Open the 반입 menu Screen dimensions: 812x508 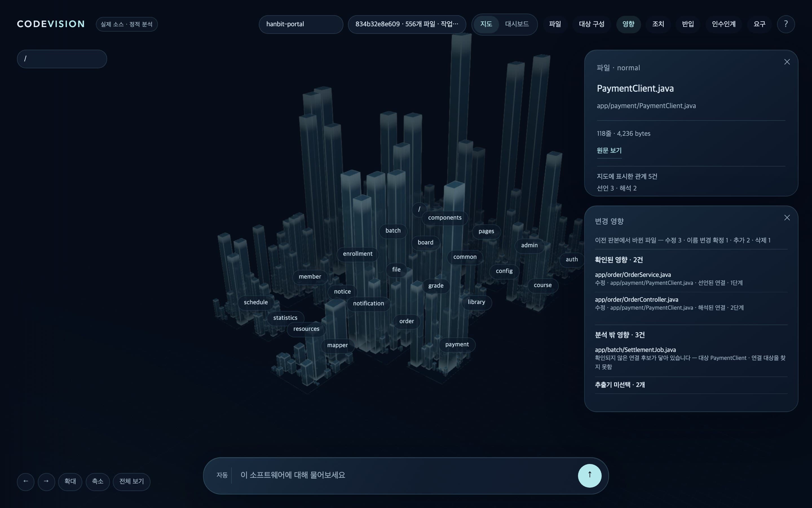[688, 24]
